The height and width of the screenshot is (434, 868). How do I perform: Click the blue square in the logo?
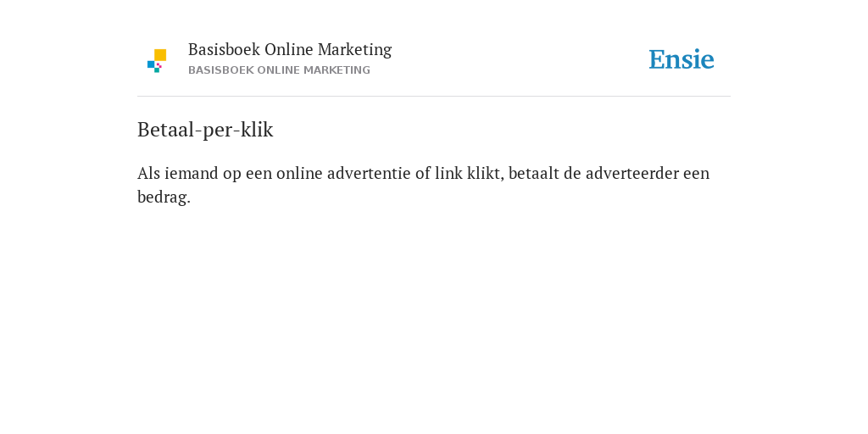pos(151,64)
